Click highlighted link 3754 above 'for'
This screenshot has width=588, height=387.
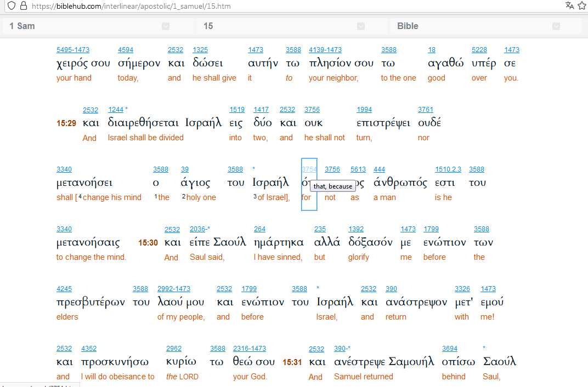tap(309, 169)
